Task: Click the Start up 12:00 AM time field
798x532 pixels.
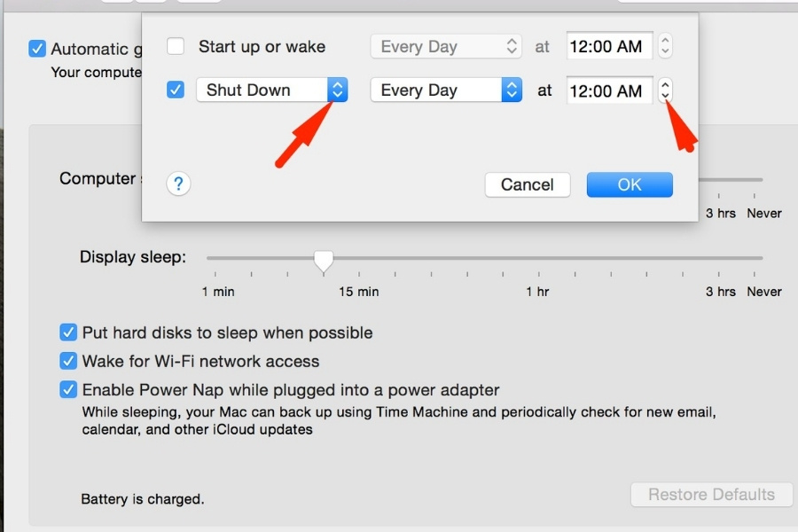Action: point(609,46)
